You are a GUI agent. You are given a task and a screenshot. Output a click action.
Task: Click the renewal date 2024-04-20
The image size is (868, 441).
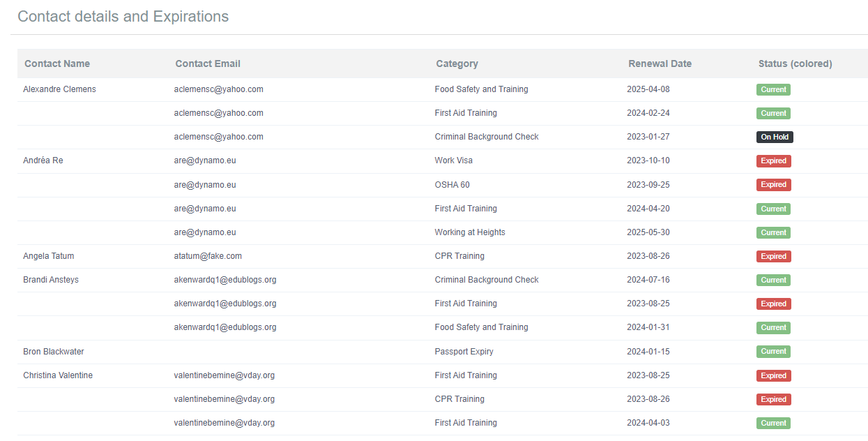(x=648, y=209)
